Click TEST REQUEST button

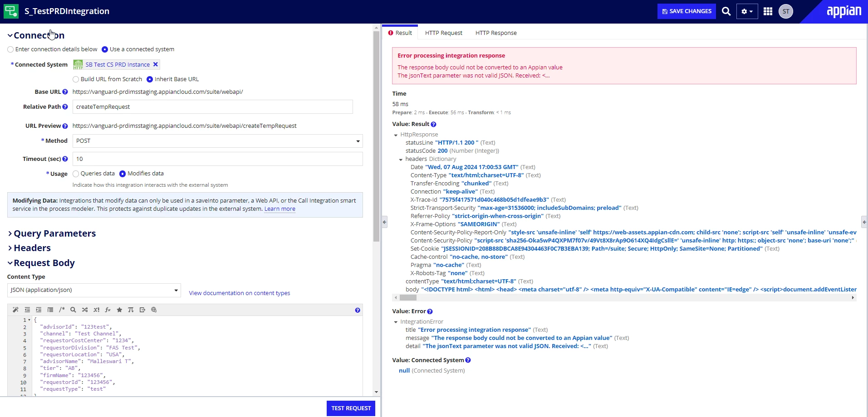click(351, 408)
